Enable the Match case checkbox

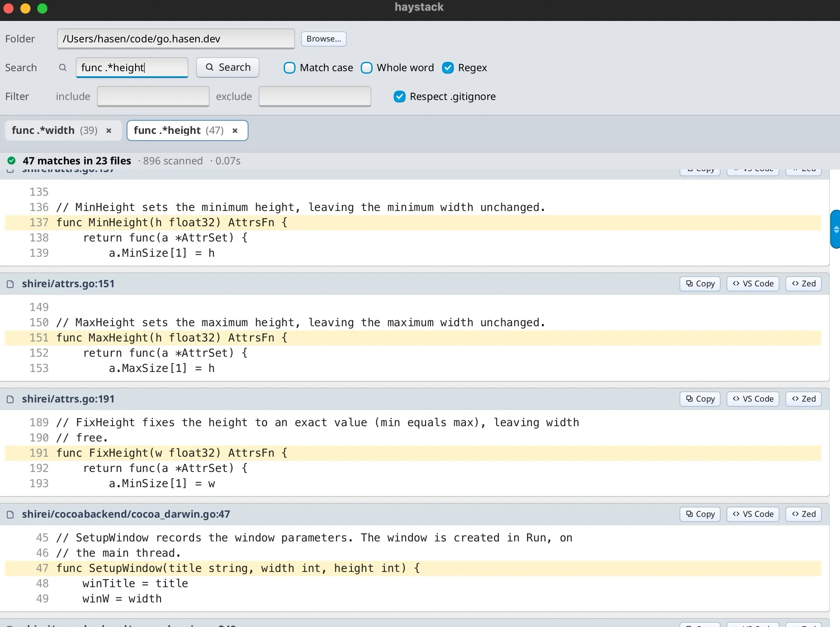pos(290,68)
